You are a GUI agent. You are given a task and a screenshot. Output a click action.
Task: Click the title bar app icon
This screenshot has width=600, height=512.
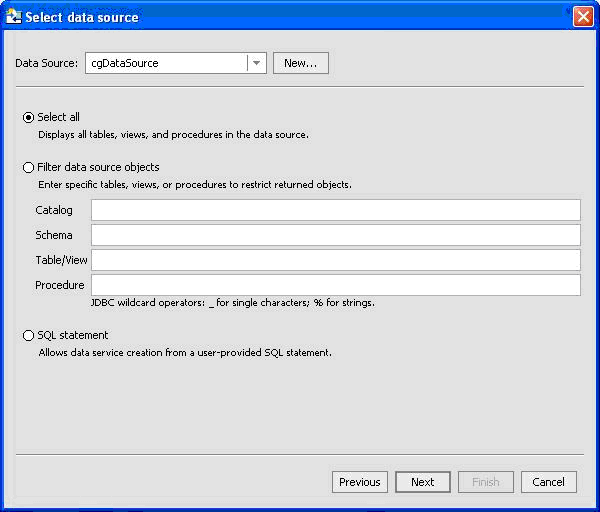[x=13, y=16]
